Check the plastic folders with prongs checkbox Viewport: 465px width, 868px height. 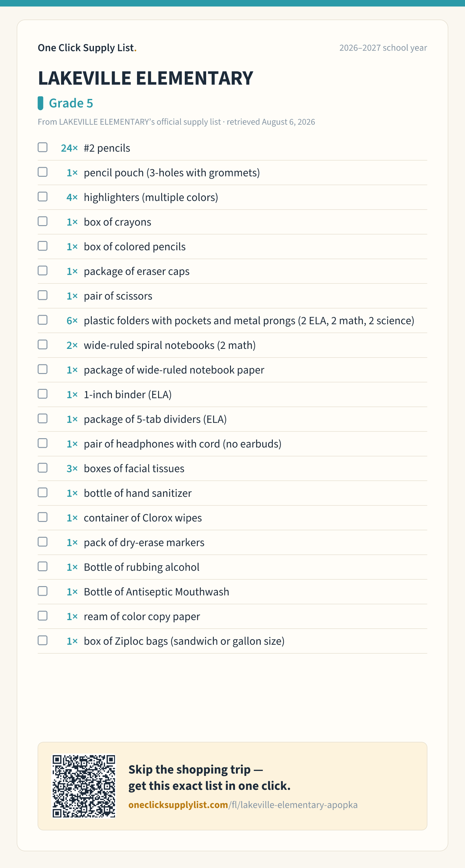42,320
